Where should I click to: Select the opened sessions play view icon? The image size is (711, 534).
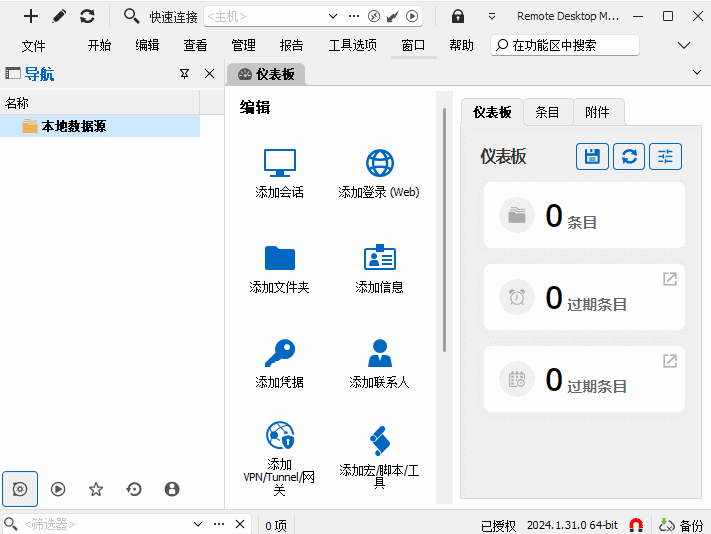58,489
